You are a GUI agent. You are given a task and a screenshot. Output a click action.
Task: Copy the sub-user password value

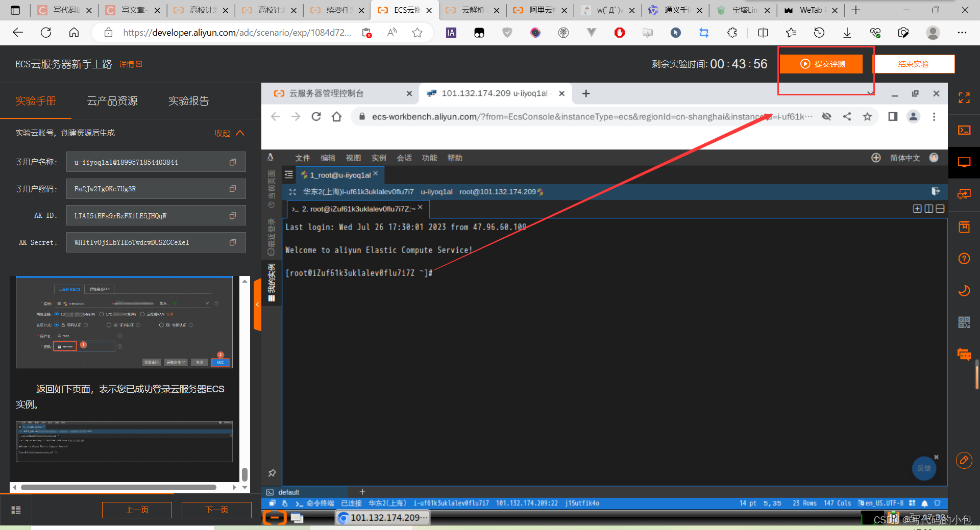pyautogui.click(x=233, y=189)
